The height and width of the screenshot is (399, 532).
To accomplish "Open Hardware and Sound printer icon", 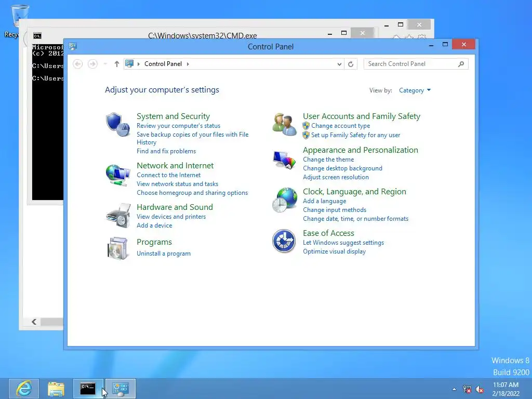I will [118, 216].
